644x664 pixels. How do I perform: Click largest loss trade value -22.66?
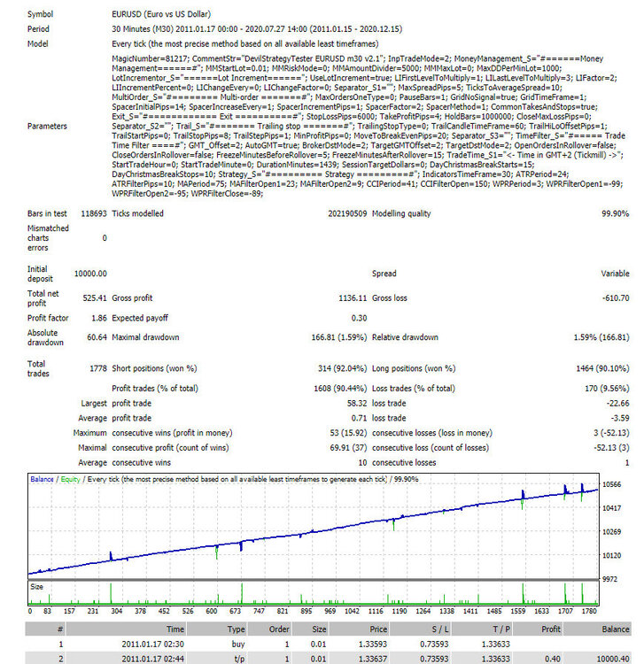tap(617, 403)
